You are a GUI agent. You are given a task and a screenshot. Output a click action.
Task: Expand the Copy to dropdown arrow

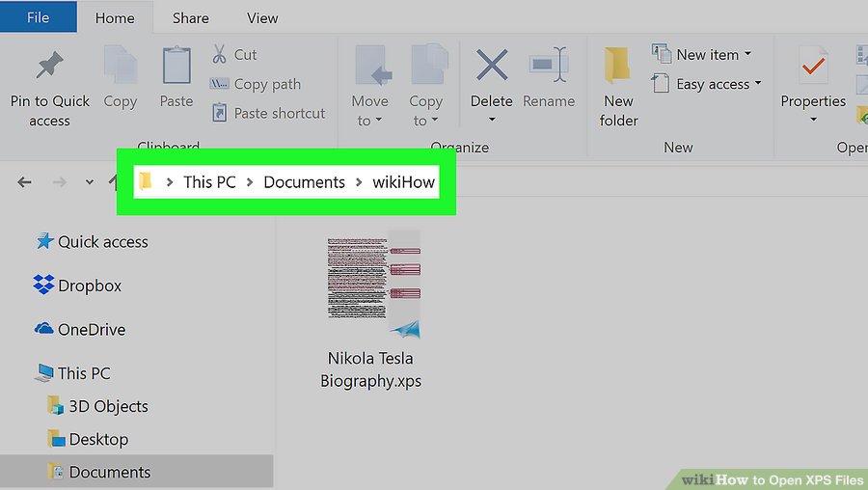(x=435, y=120)
